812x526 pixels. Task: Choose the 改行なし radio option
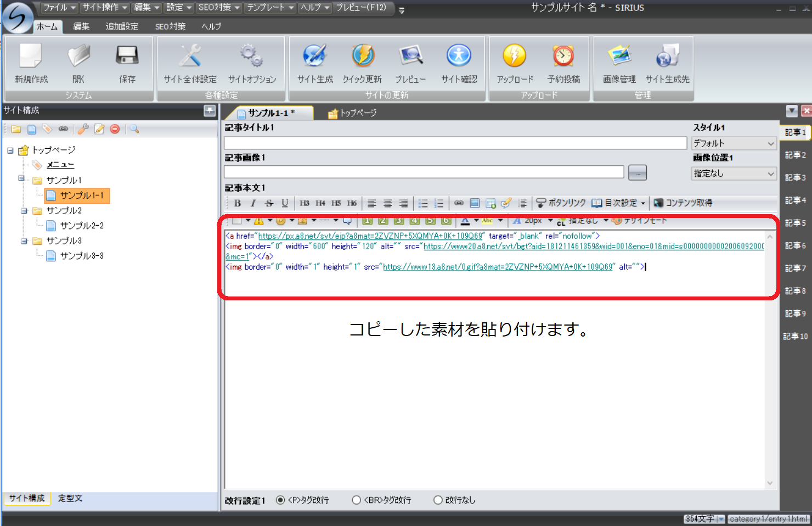pyautogui.click(x=438, y=500)
